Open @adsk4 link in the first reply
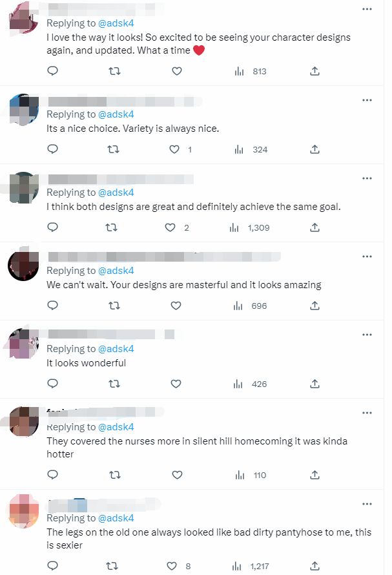 pos(116,23)
